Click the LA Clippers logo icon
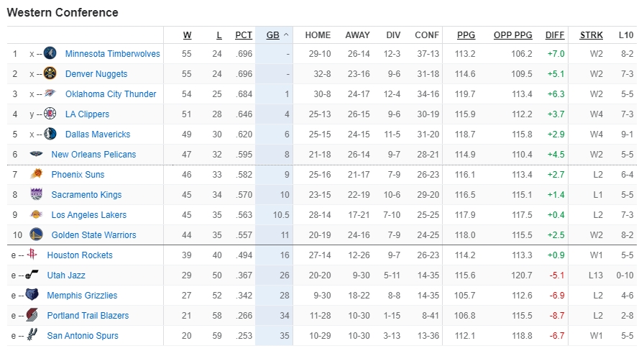 [50, 114]
